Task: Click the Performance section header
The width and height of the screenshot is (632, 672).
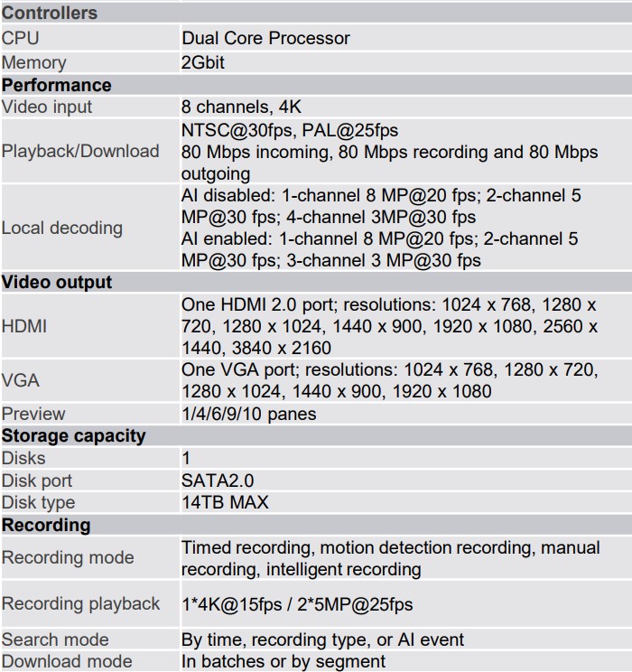Action: tap(57, 85)
